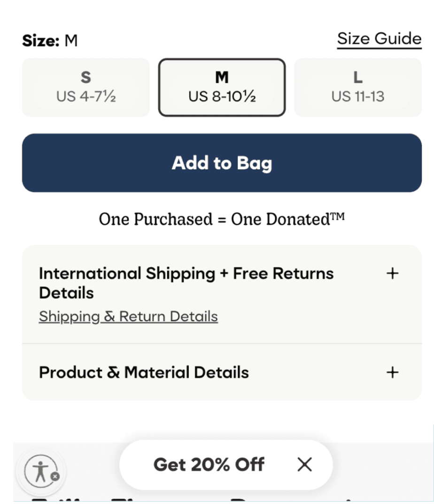The height and width of the screenshot is (504, 434).
Task: Open the Size Guide link
Action: tap(379, 39)
